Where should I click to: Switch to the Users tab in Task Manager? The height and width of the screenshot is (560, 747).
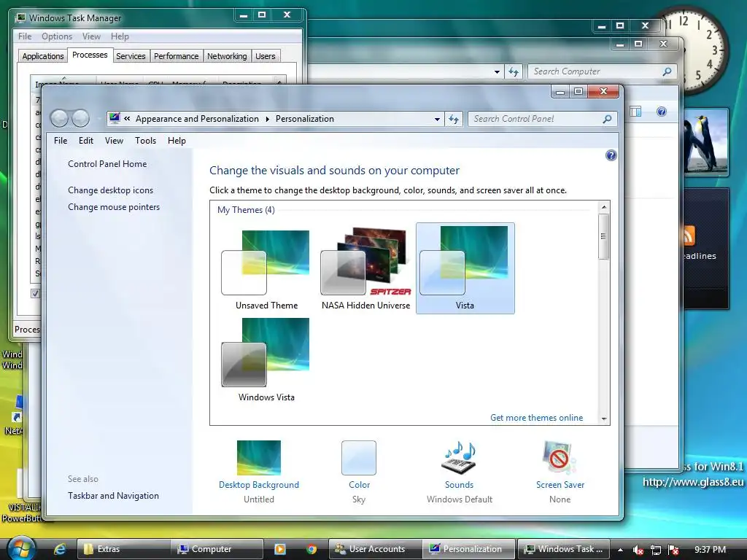[265, 56]
